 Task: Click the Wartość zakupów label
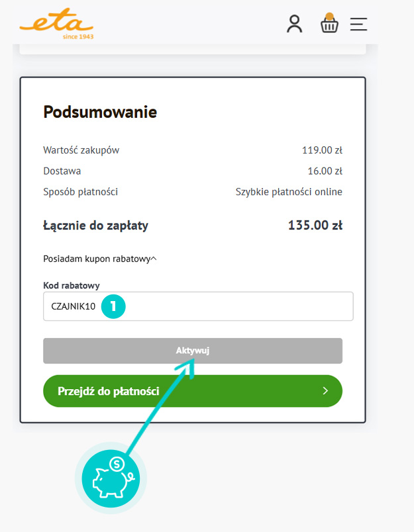point(81,150)
